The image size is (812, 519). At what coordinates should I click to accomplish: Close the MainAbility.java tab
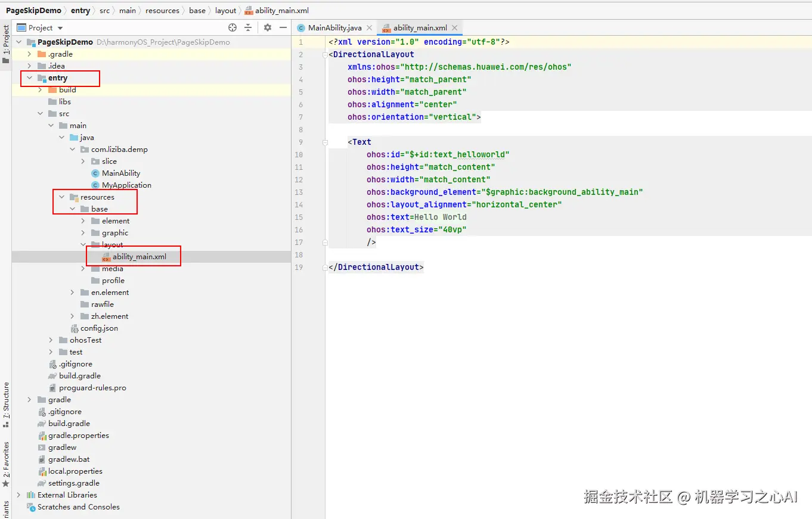(369, 28)
